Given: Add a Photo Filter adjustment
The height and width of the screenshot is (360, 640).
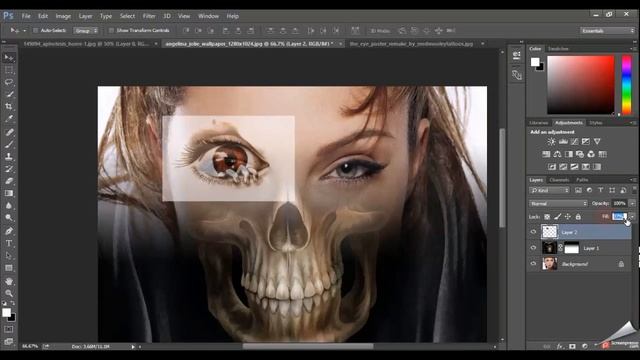Looking at the screenshot, I should pos(580,154).
